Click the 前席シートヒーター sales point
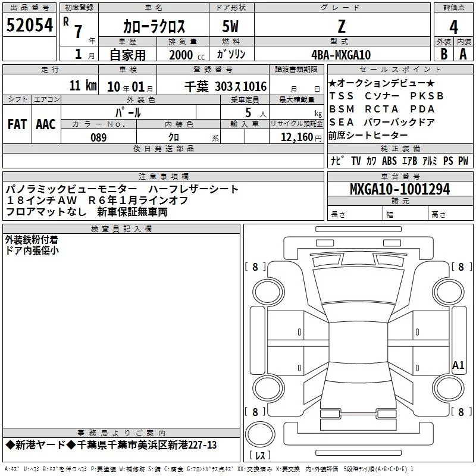 pyautogui.click(x=368, y=136)
